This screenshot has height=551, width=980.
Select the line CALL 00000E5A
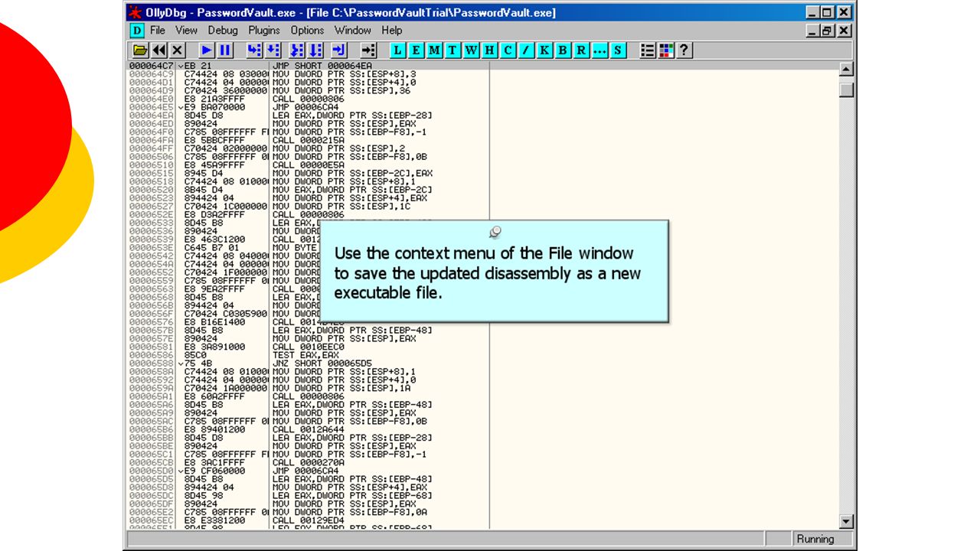point(307,165)
